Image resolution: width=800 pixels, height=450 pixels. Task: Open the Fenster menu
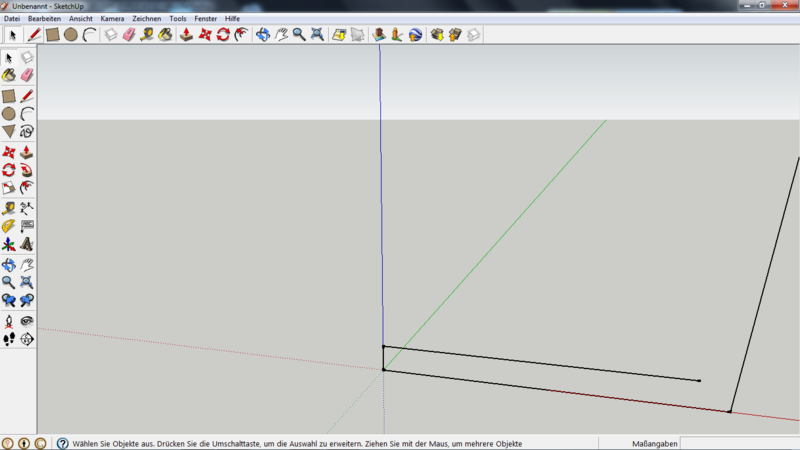pyautogui.click(x=205, y=19)
